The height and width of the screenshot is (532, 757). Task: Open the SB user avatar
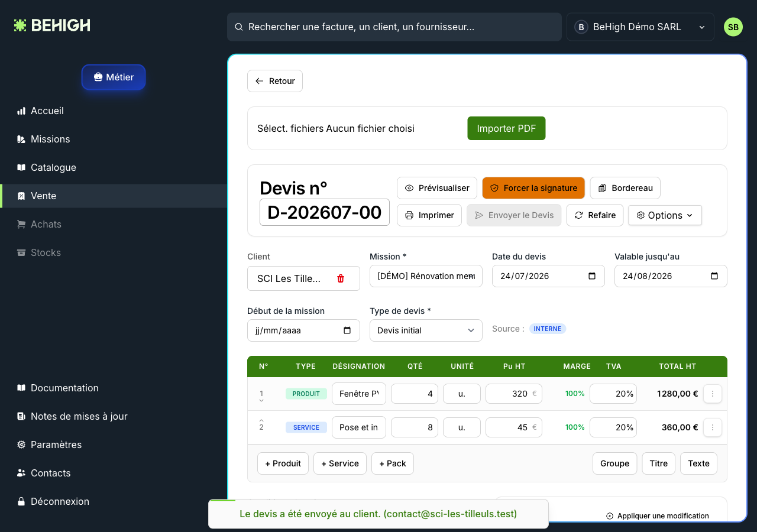[733, 27]
